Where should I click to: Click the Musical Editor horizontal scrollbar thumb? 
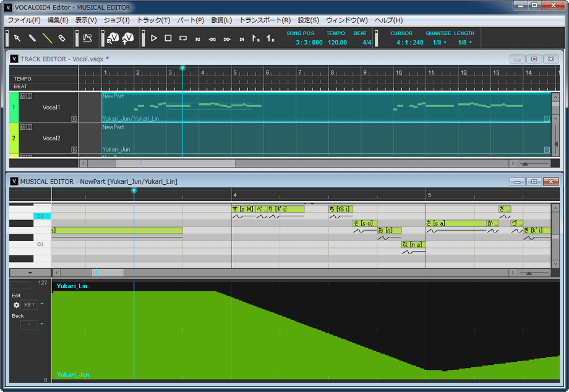[x=108, y=273]
